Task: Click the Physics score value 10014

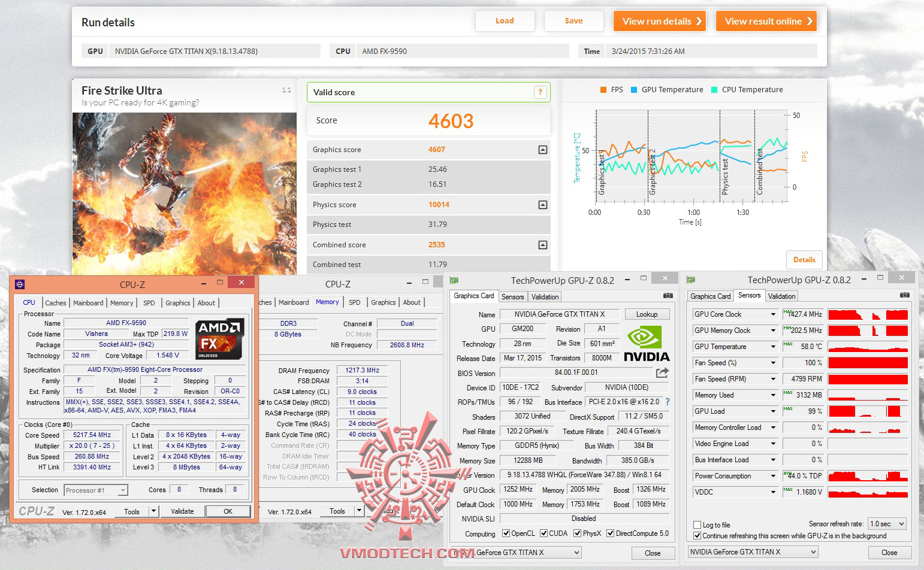Action: pyautogui.click(x=439, y=205)
